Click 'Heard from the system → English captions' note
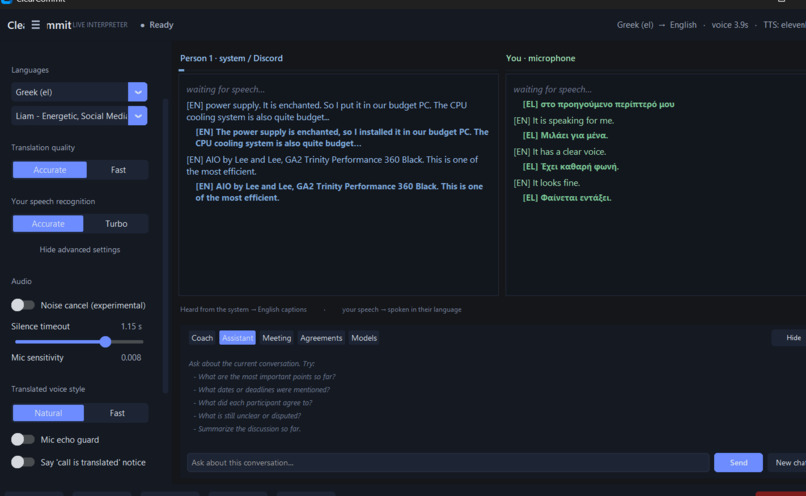The width and height of the screenshot is (806, 496). [x=243, y=309]
